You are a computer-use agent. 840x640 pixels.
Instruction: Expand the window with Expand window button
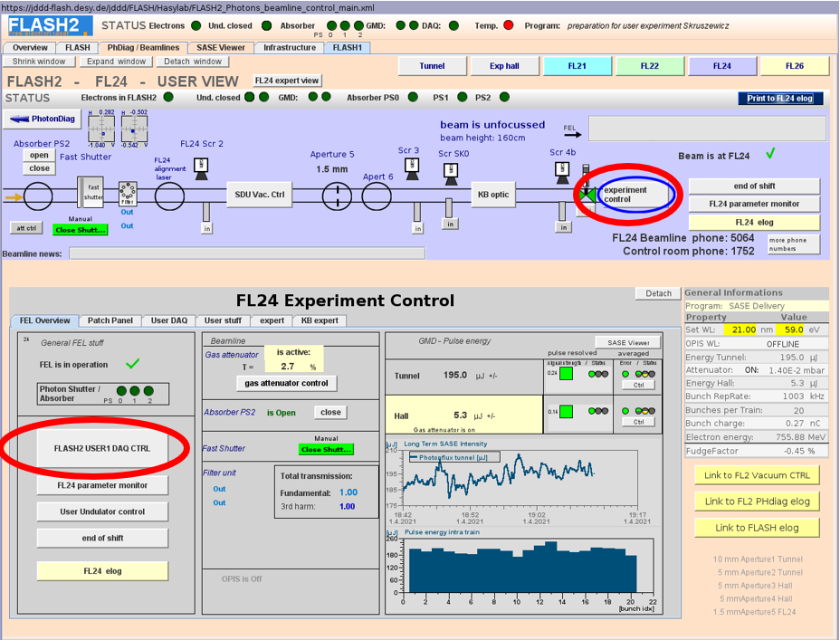point(116,62)
